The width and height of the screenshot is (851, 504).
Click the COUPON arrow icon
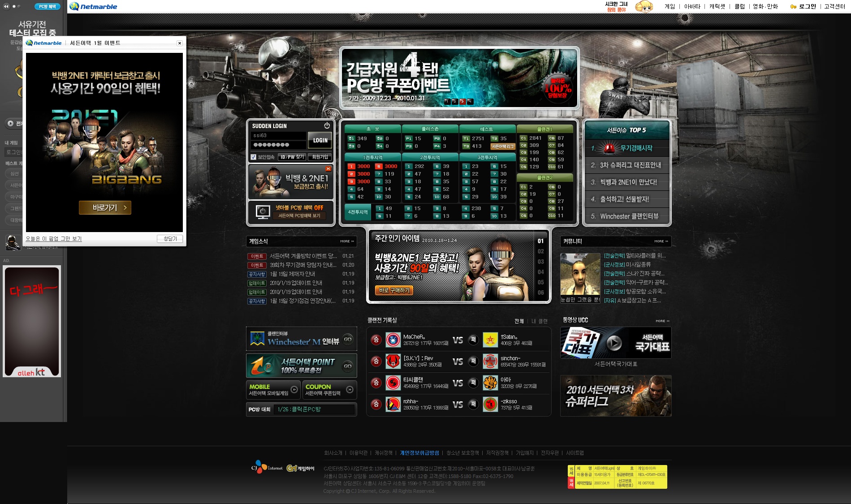click(350, 390)
